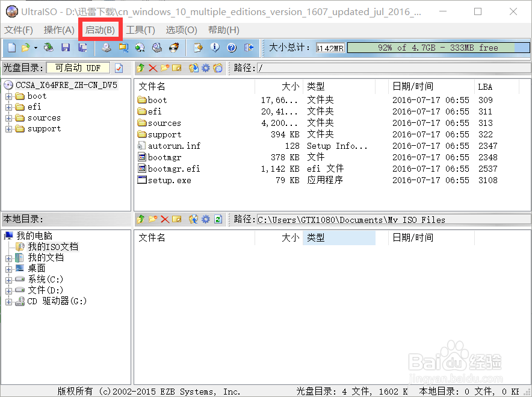The width and height of the screenshot is (532, 397).
Task: Click the notepad with orange arrow icon
Action: (x=198, y=48)
